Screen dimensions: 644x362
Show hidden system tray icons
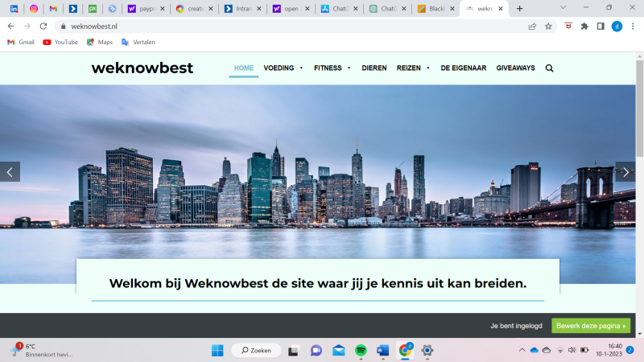pyautogui.click(x=522, y=350)
